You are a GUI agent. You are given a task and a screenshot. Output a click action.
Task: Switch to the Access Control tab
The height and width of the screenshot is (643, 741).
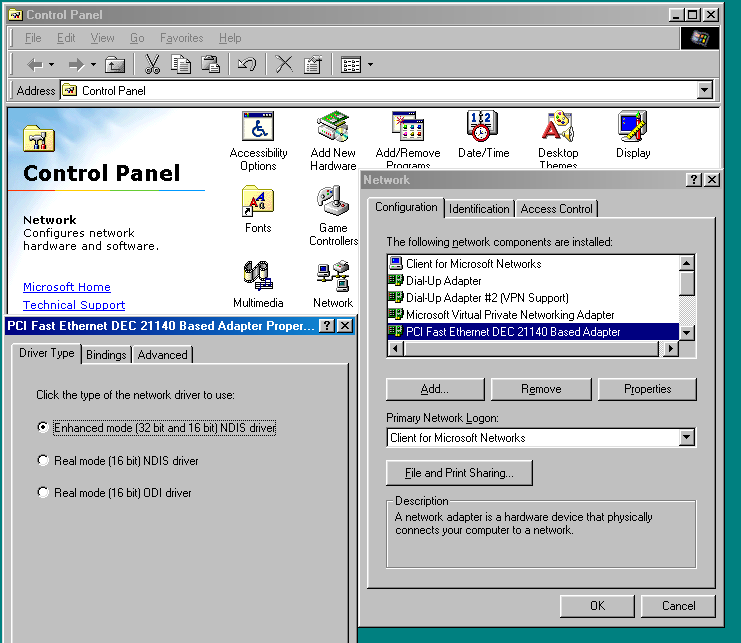pos(556,209)
